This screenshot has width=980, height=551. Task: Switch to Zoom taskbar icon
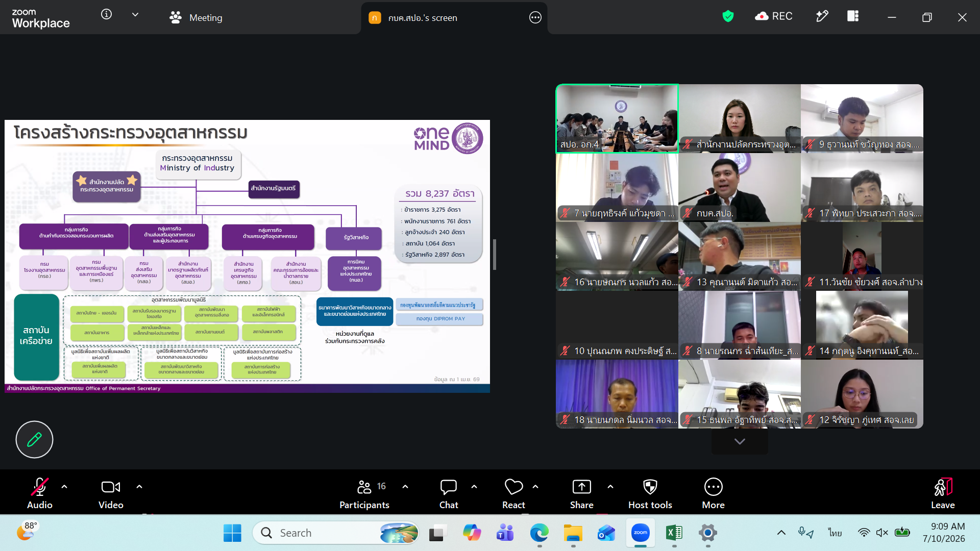tap(640, 533)
